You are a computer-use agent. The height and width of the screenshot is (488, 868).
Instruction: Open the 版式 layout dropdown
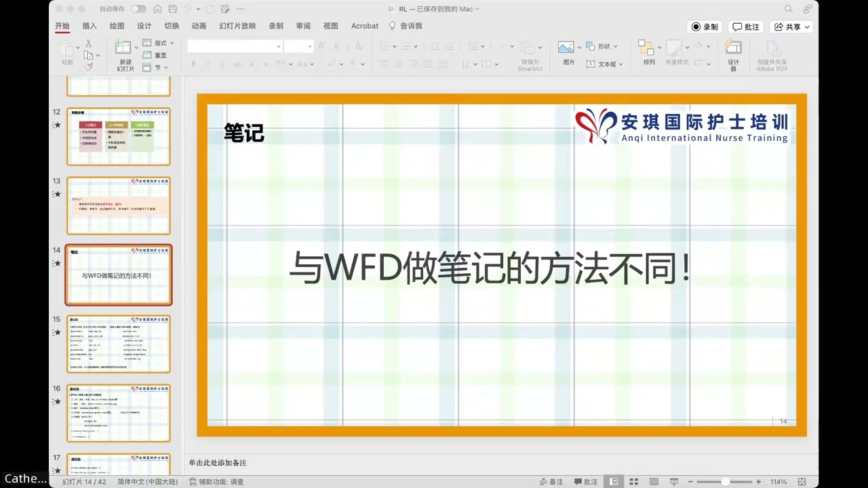coord(158,43)
